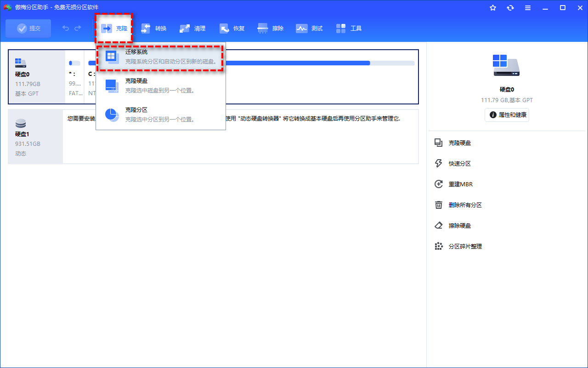588x368 pixels.
Task: Select the Wipe Disk (擦除硬盘) eraser icon
Action: (439, 225)
